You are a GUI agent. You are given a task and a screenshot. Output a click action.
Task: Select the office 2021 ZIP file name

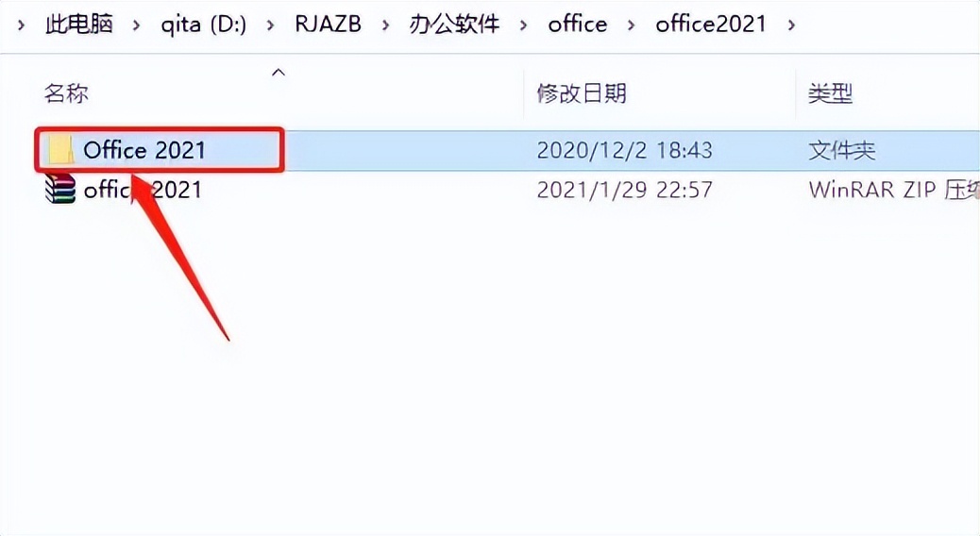143,190
